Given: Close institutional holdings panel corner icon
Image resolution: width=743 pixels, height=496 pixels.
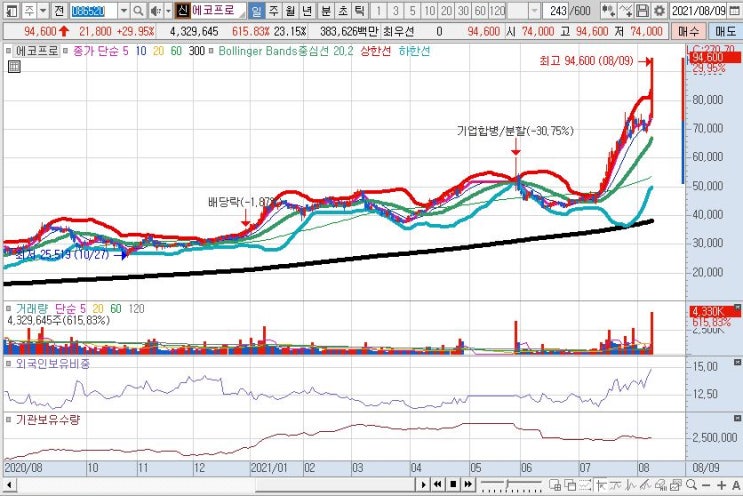Looking at the screenshot, I should (737, 418).
